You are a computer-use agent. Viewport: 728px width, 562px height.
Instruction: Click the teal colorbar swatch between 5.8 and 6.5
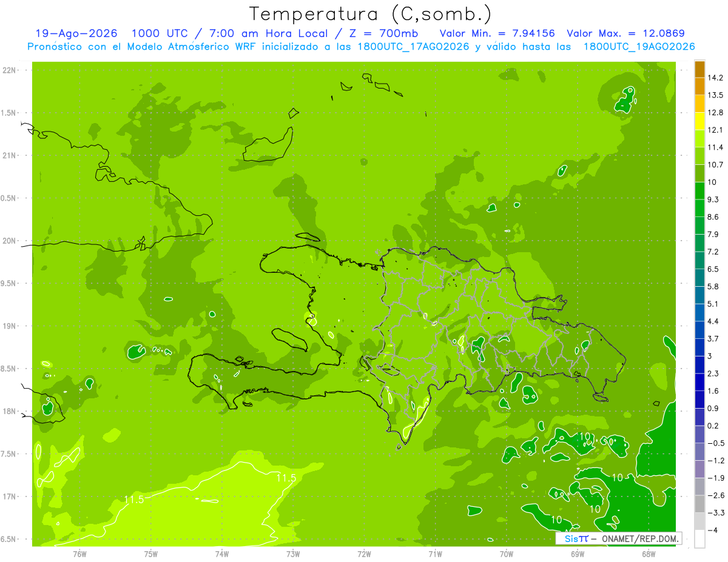[699, 278]
